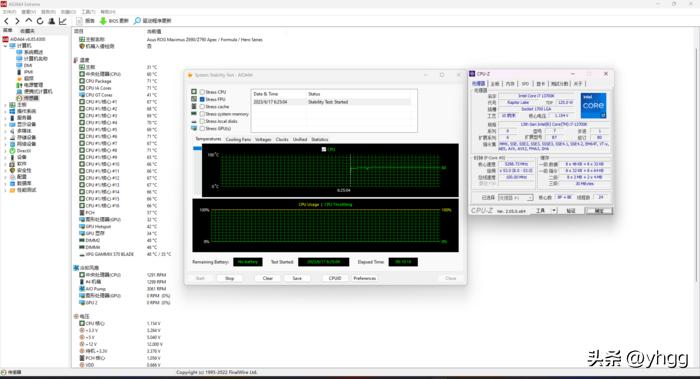This screenshot has height=379, width=700.
Task: Stop the stability test with Stop button
Action: 229,278
